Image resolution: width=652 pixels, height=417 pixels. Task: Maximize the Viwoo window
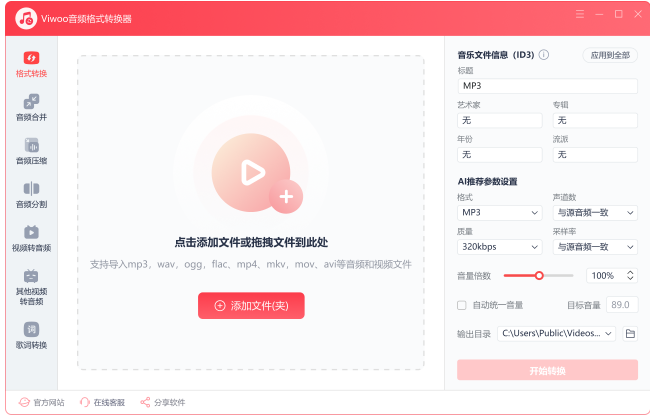[618, 14]
